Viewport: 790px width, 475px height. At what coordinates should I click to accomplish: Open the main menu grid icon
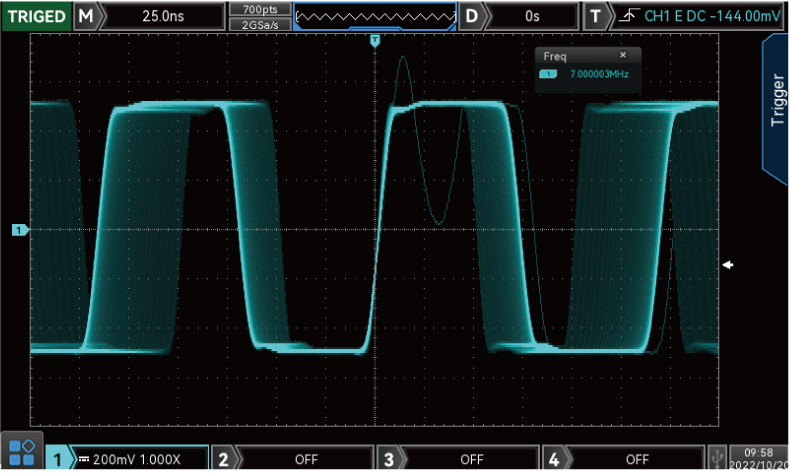click(22, 452)
